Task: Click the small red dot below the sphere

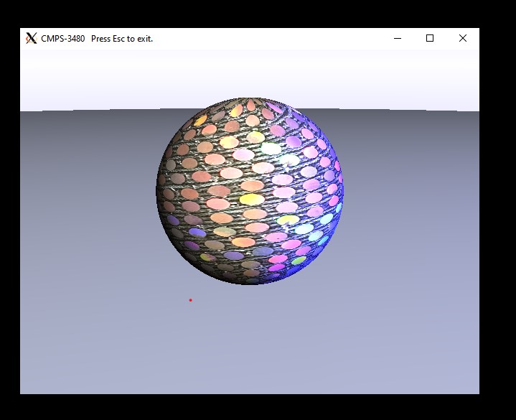Action: click(x=190, y=300)
